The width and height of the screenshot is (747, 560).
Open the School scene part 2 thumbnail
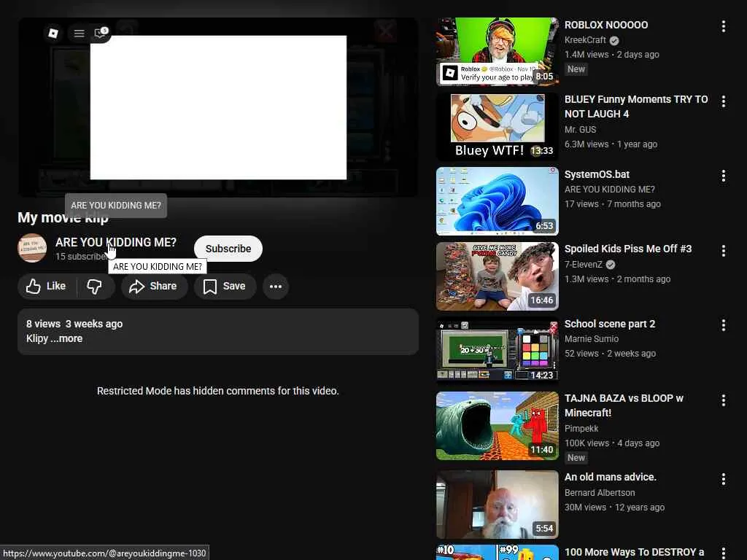tap(498, 351)
